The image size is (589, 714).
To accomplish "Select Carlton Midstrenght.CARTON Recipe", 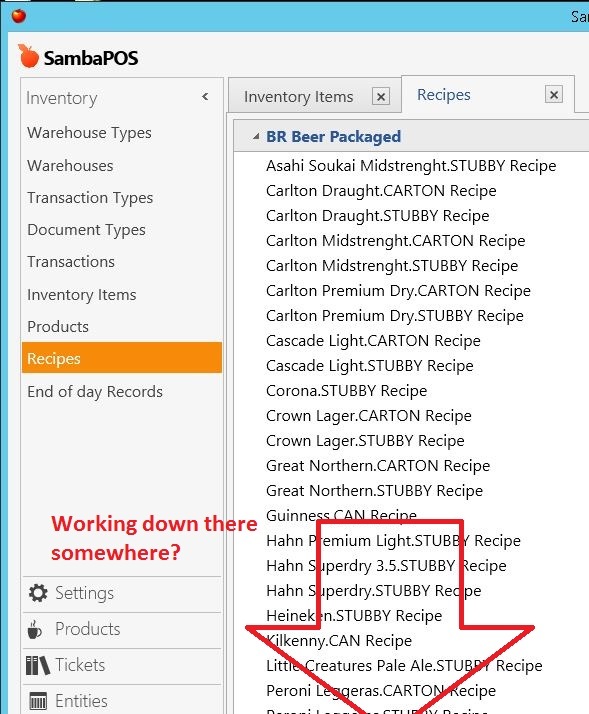I will pos(395,241).
